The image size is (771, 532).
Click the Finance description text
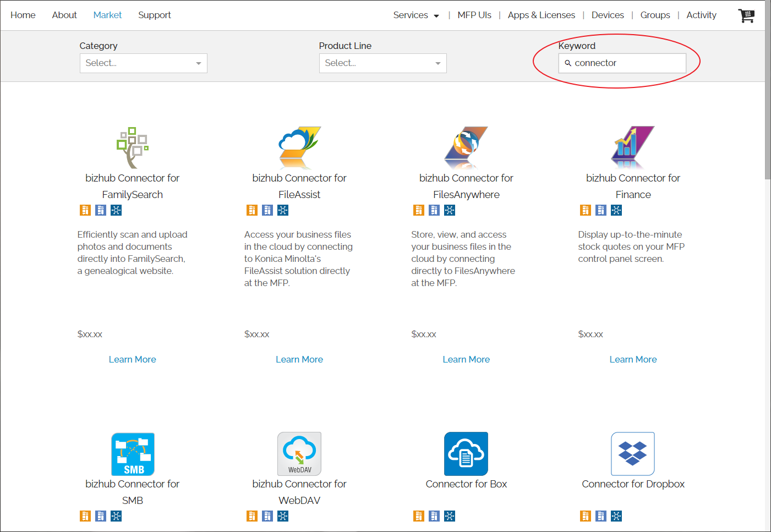pyautogui.click(x=631, y=246)
